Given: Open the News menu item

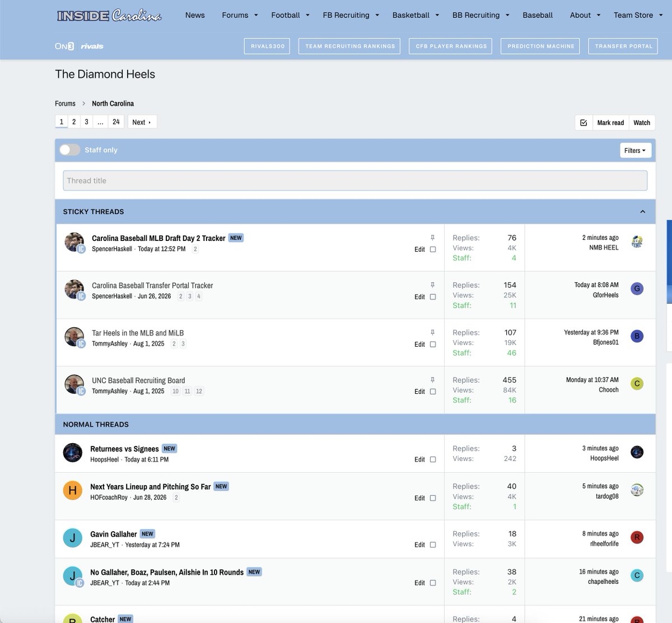Looking at the screenshot, I should [x=195, y=15].
